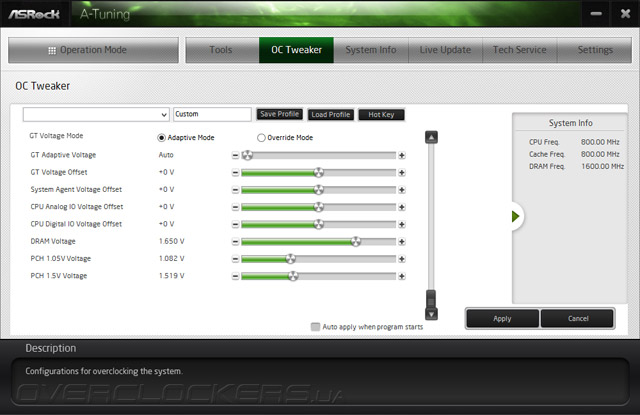Click the DRAM Voltage slider handle

(x=356, y=242)
